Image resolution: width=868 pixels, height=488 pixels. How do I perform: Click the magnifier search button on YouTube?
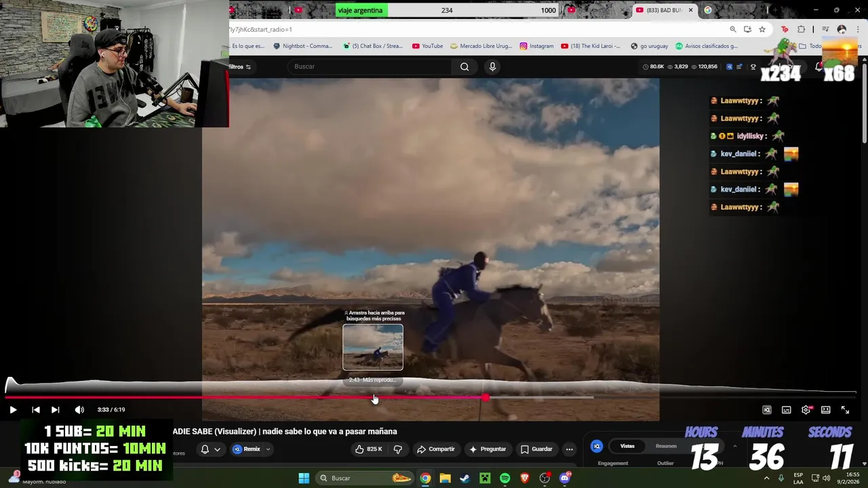(465, 66)
